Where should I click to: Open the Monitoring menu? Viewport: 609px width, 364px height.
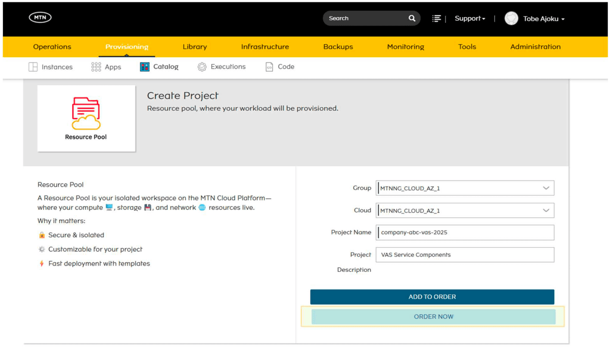pyautogui.click(x=406, y=46)
